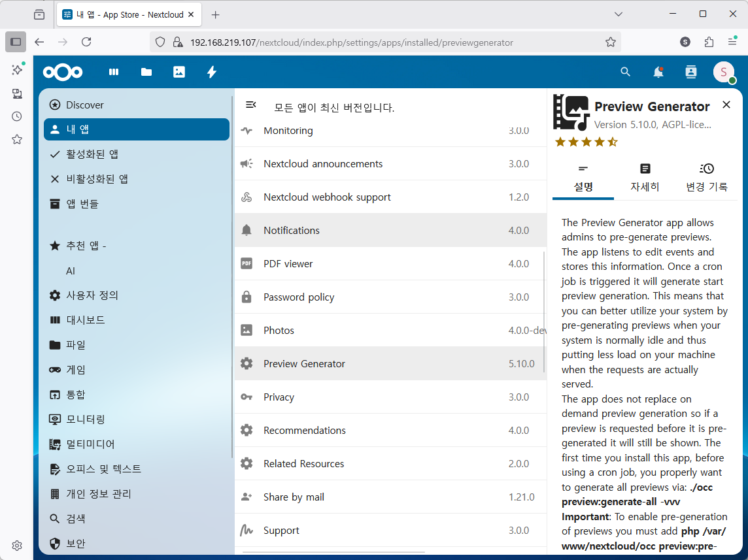Open the Dashboard app icon in header
The width and height of the screenshot is (748, 560).
[x=114, y=72]
